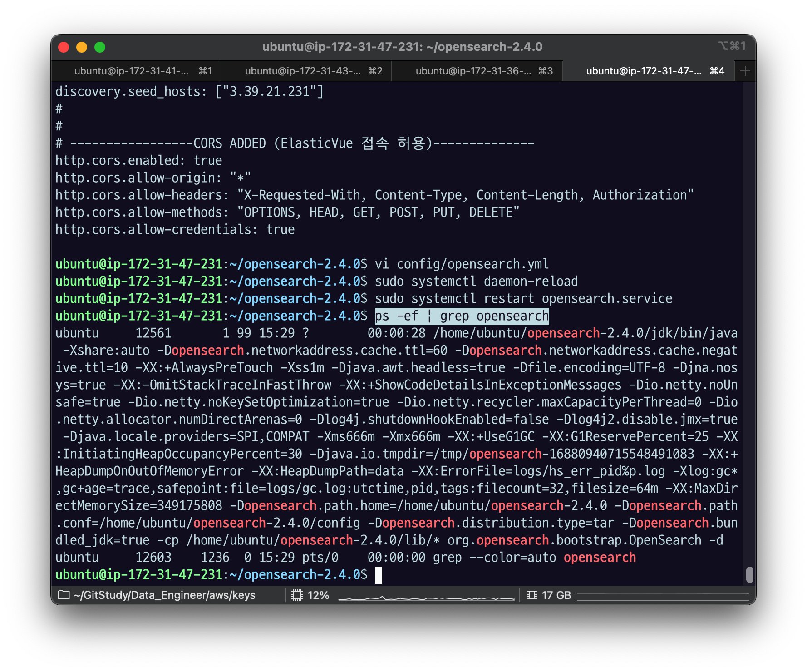Click the discovery.seed_hosts line

[x=190, y=92]
